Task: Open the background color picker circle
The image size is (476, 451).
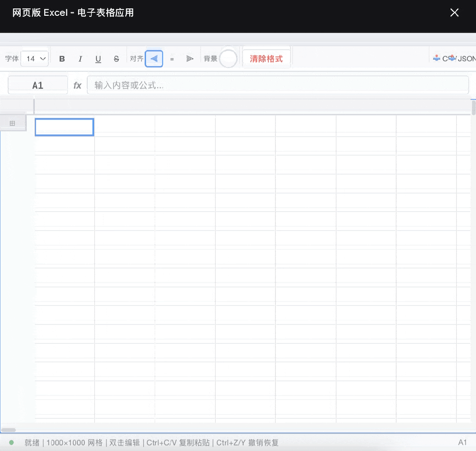Action: click(x=228, y=59)
